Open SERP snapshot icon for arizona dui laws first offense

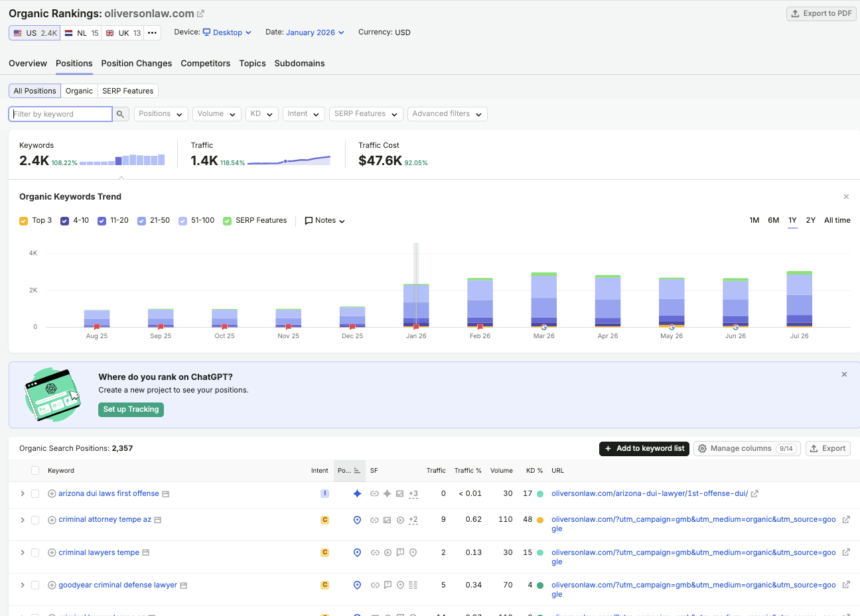(x=166, y=494)
